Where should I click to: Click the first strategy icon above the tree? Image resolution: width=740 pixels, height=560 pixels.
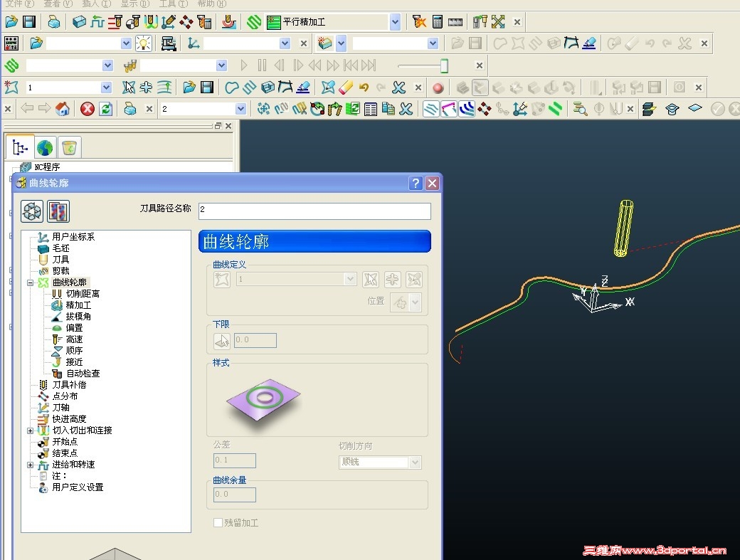point(32,211)
